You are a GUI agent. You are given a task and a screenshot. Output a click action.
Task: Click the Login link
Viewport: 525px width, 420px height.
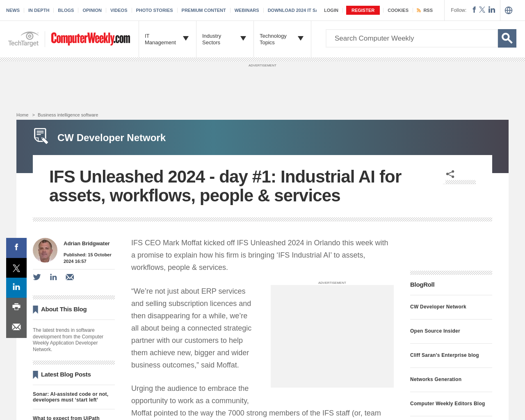tap(331, 10)
